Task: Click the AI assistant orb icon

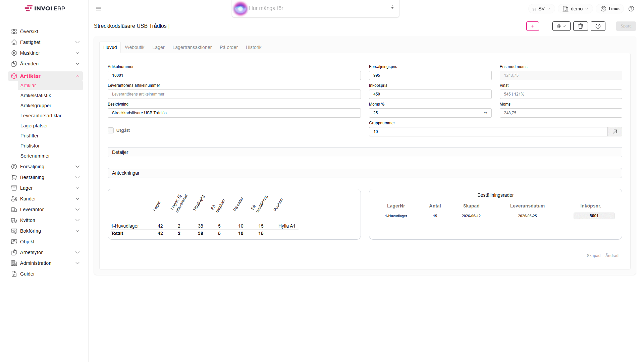Action: point(240,8)
